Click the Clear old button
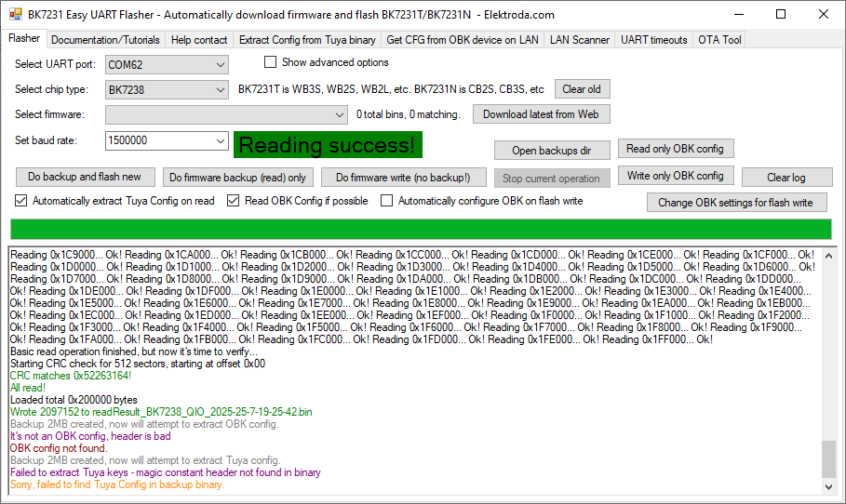Viewport: 846px width, 504px height. click(582, 89)
